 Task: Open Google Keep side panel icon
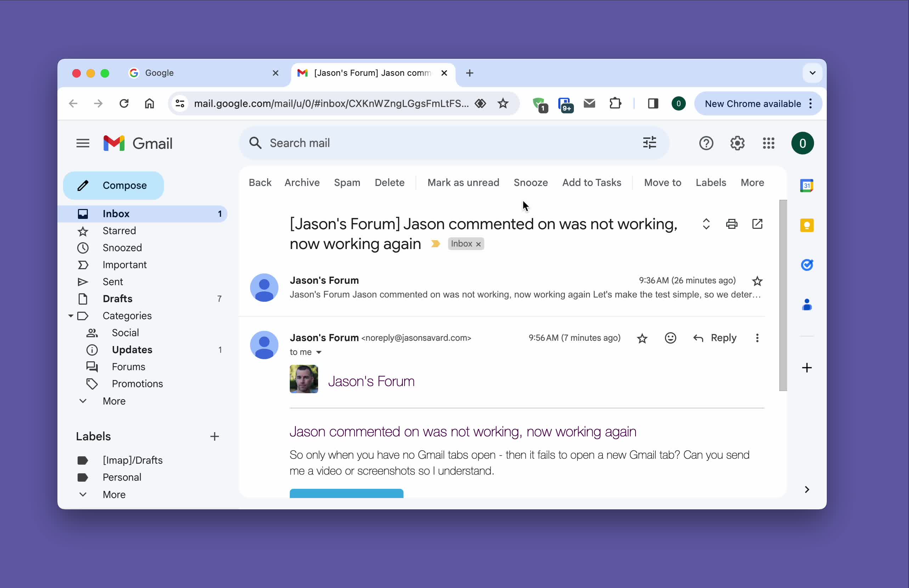pyautogui.click(x=807, y=225)
